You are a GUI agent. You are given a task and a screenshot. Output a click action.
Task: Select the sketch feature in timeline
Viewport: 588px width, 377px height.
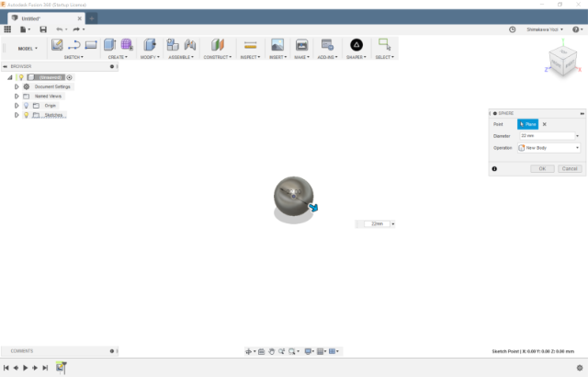(x=60, y=367)
